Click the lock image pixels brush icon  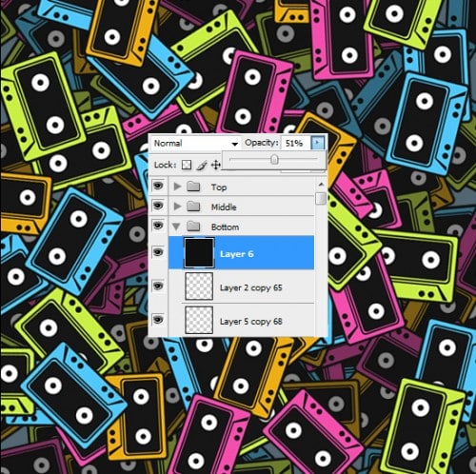[201, 165]
